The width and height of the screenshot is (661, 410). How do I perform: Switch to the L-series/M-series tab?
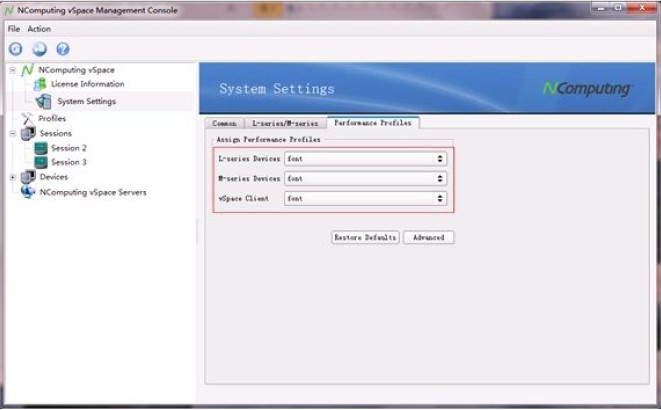point(285,123)
